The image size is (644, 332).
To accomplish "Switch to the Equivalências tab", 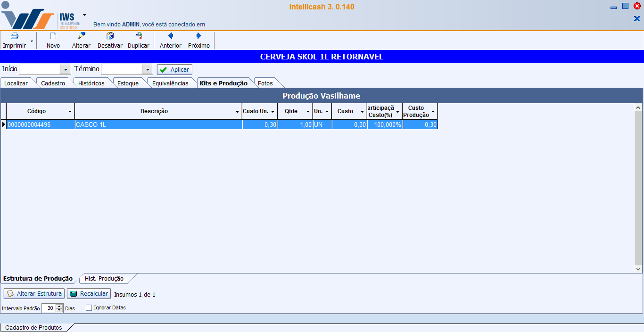I will (170, 83).
